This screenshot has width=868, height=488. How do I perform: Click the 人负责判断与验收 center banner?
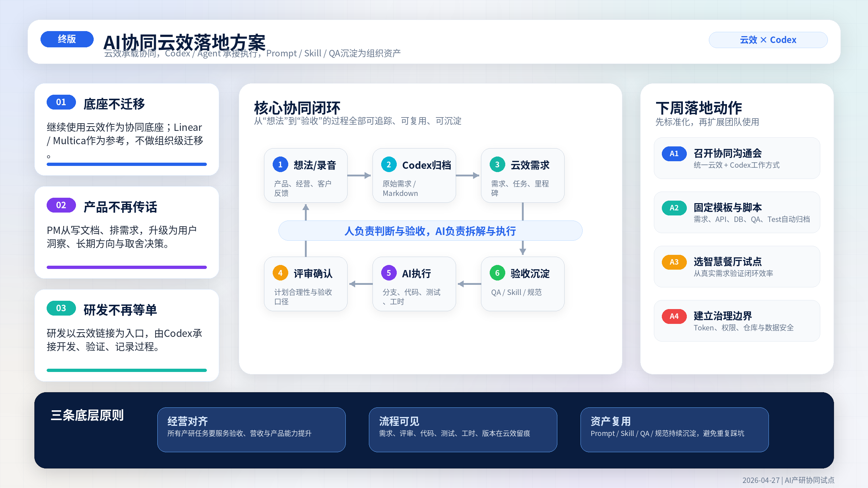[430, 231]
